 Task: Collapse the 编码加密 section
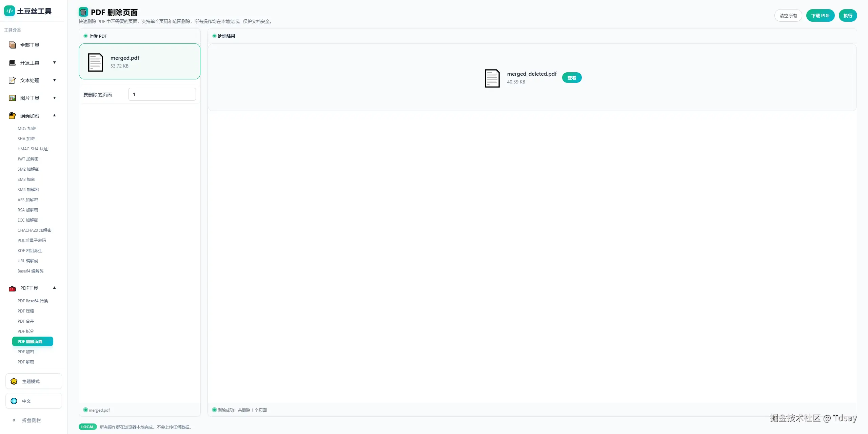54,116
